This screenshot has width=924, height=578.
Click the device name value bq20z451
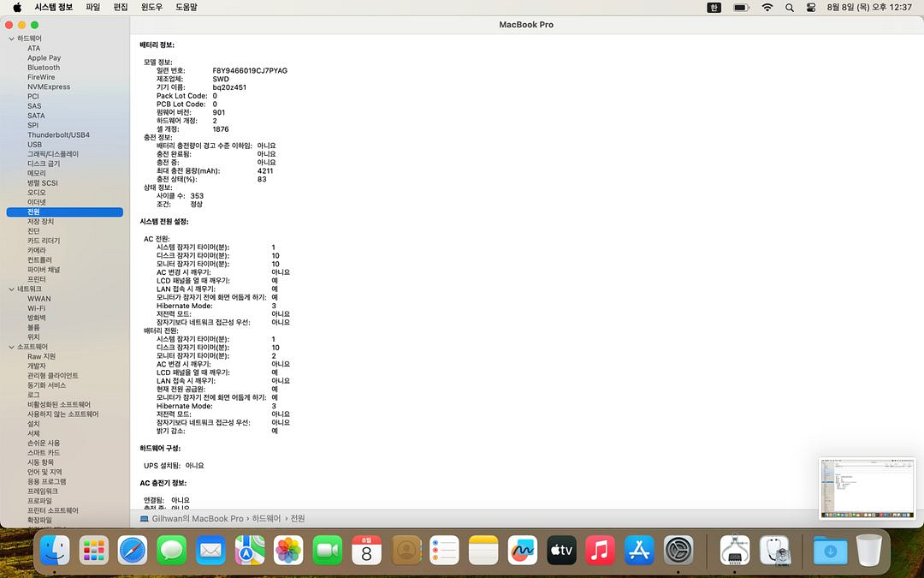pos(229,87)
